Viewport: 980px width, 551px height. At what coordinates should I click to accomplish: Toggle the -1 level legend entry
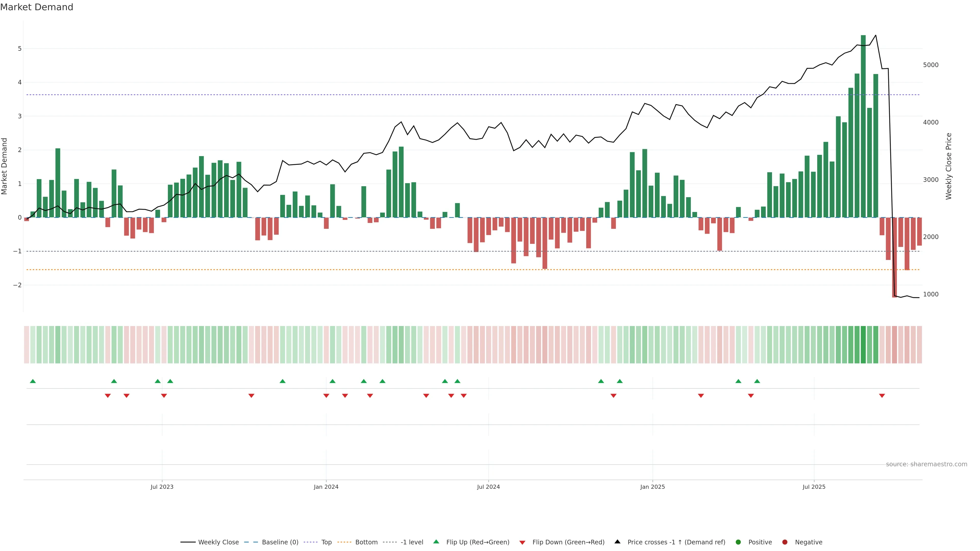(412, 542)
